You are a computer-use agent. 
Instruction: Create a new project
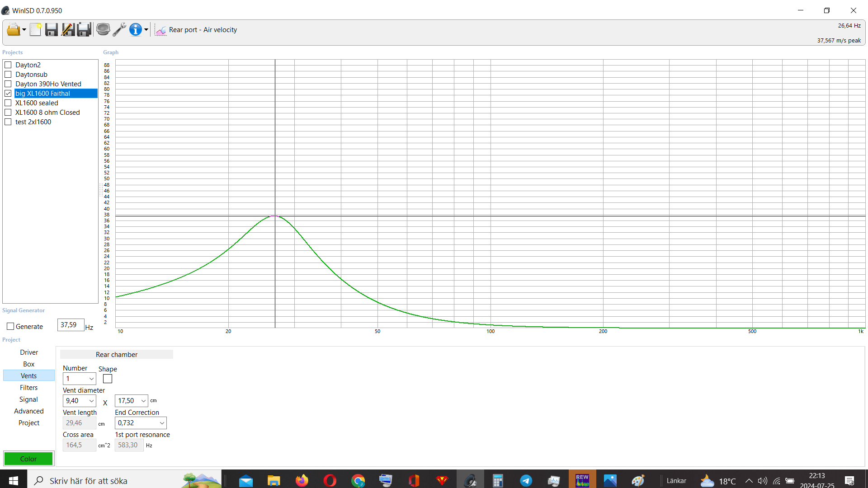pyautogui.click(x=35, y=30)
